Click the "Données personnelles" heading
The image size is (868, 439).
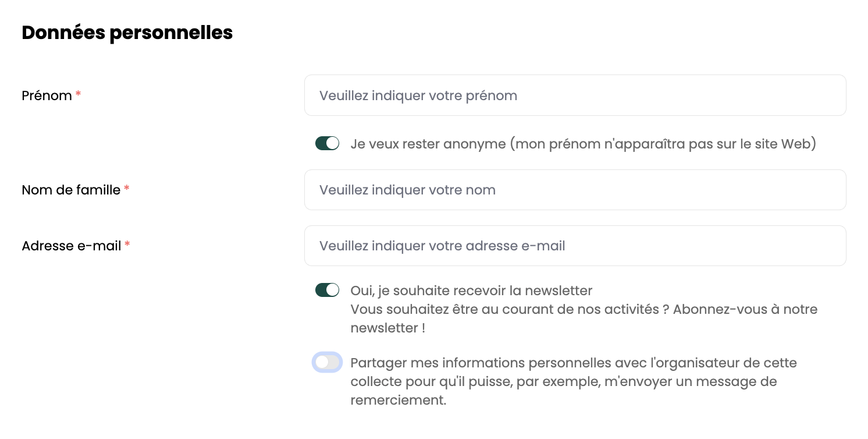(127, 33)
